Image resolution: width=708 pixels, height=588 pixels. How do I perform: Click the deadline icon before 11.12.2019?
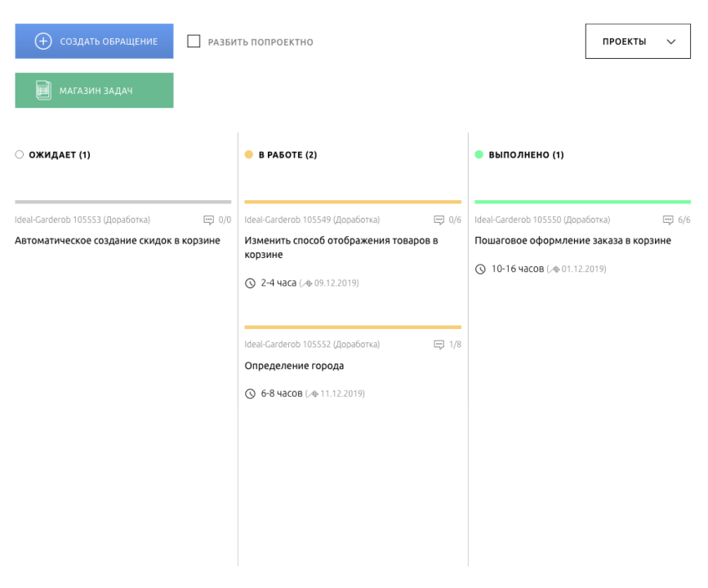314,394
